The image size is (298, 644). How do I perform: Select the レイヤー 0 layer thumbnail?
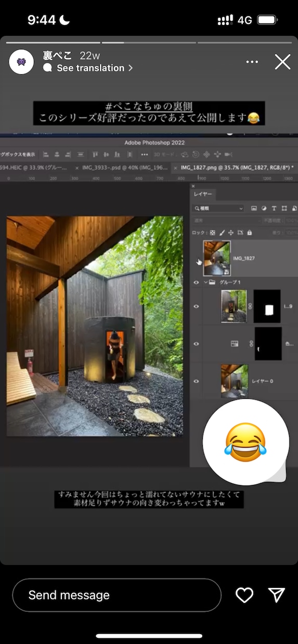(235, 381)
